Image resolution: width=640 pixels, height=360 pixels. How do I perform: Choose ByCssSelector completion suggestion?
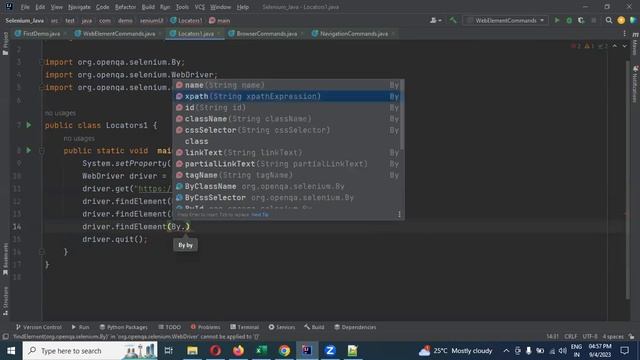pos(287,198)
